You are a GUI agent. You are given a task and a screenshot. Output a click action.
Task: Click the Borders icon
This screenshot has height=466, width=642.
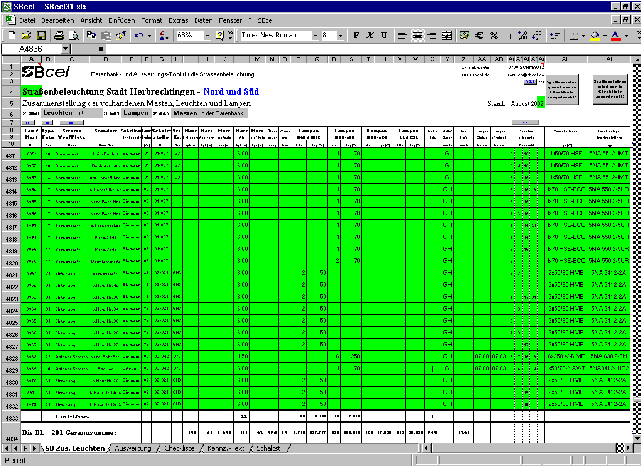click(574, 36)
